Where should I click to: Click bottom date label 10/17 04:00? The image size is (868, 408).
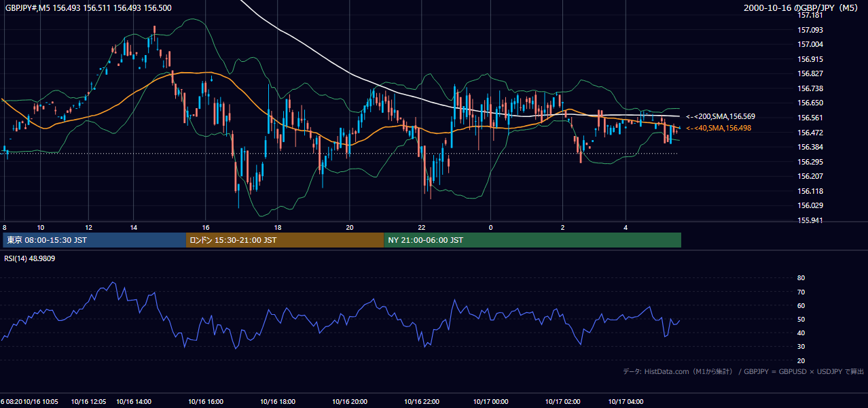click(626, 402)
